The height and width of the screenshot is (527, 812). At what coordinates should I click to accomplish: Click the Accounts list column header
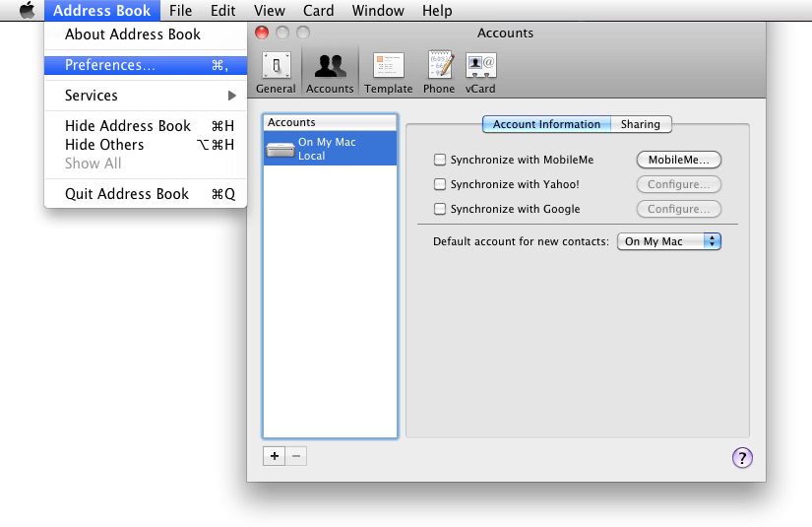[x=330, y=122]
